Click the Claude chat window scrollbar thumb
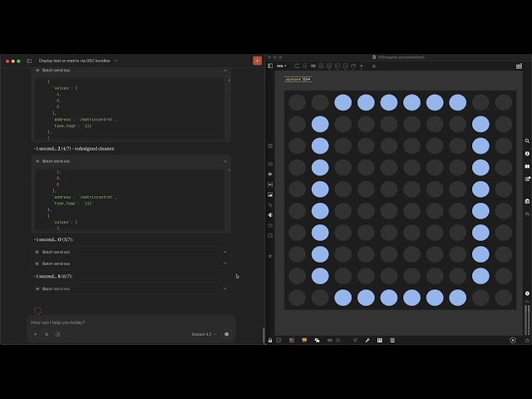The height and width of the screenshot is (399, 532). [x=264, y=336]
